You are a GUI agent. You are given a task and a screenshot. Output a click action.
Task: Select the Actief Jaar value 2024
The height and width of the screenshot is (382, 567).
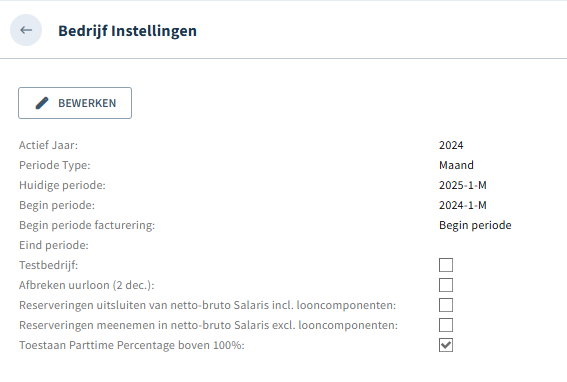[x=451, y=145]
